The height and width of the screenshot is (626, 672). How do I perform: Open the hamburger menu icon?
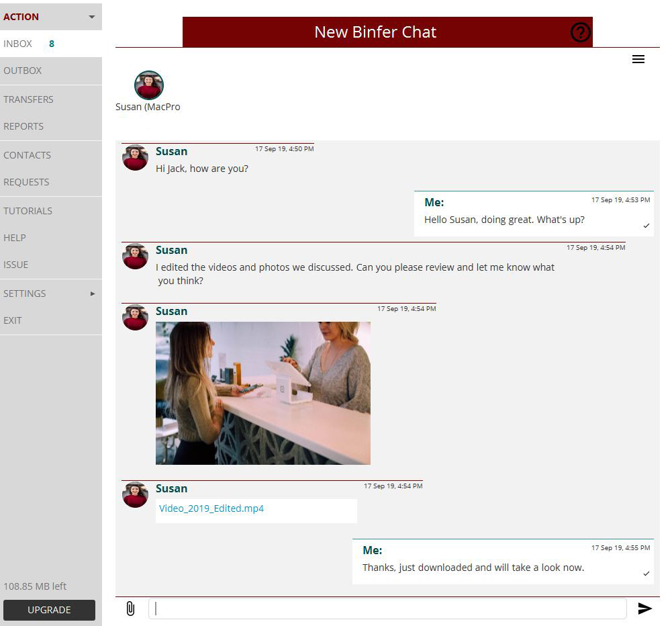pos(638,59)
